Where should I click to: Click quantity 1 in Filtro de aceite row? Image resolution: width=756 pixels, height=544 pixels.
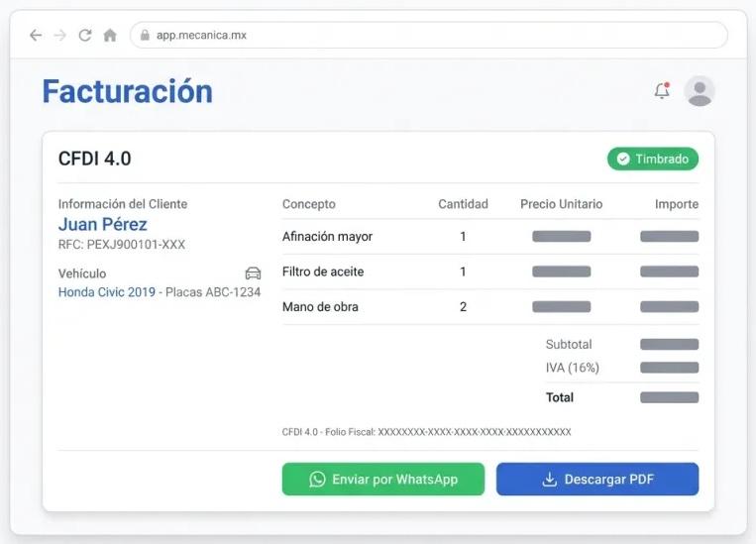point(463,272)
